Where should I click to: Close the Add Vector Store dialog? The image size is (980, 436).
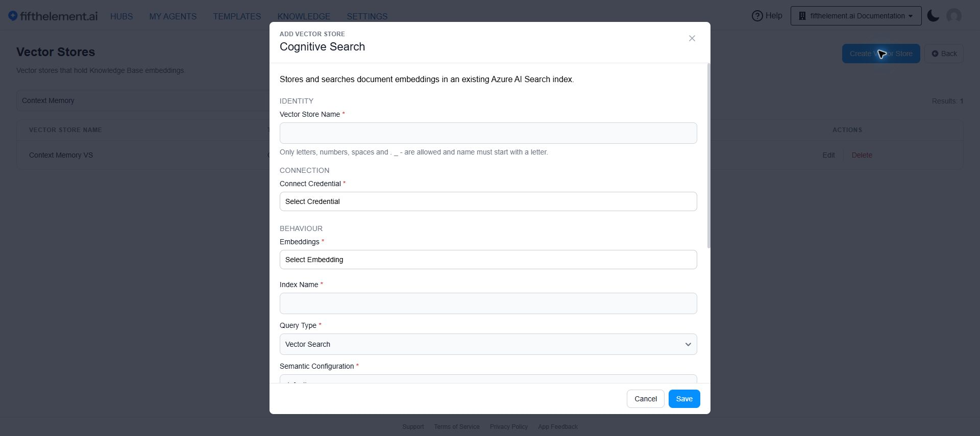[692, 38]
